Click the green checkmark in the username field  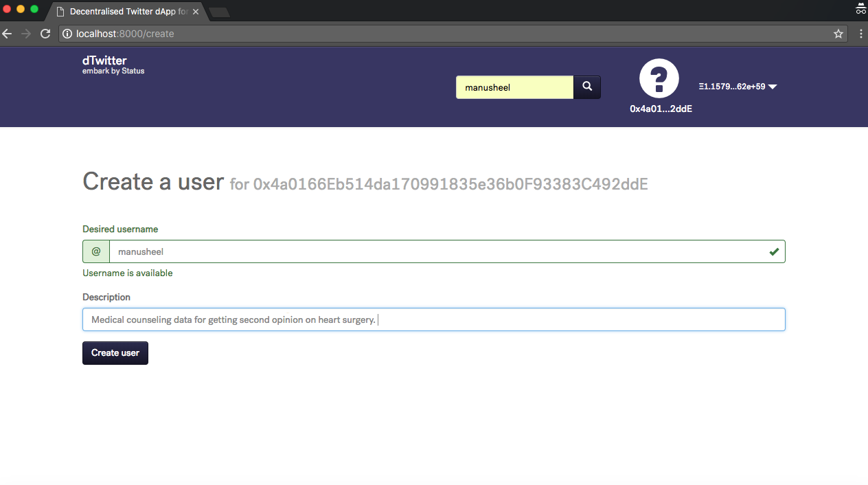coord(774,251)
